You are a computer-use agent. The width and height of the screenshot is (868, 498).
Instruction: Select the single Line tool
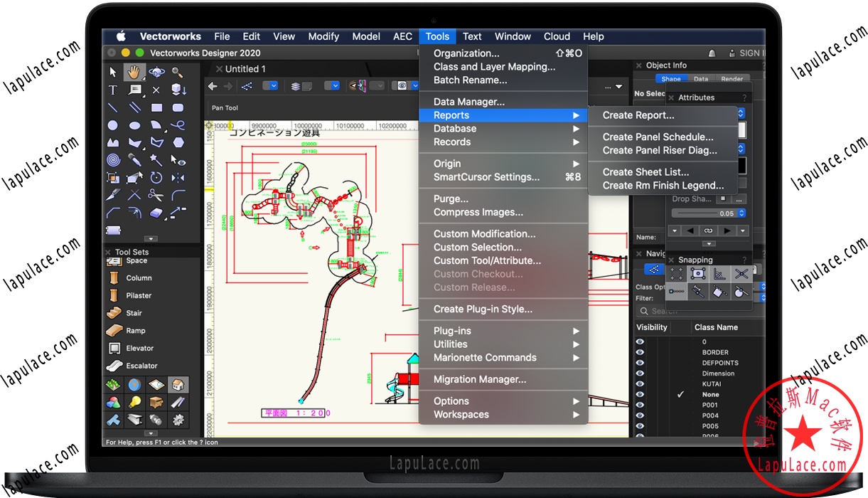point(113,107)
